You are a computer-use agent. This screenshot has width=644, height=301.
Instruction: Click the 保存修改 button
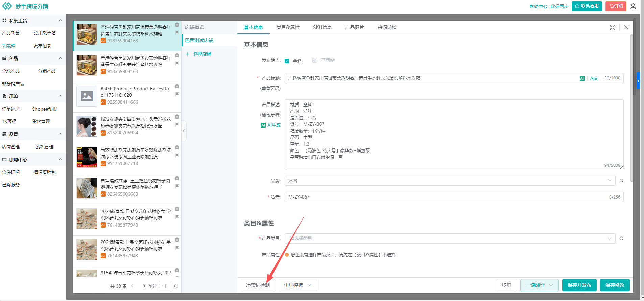tap(615, 285)
